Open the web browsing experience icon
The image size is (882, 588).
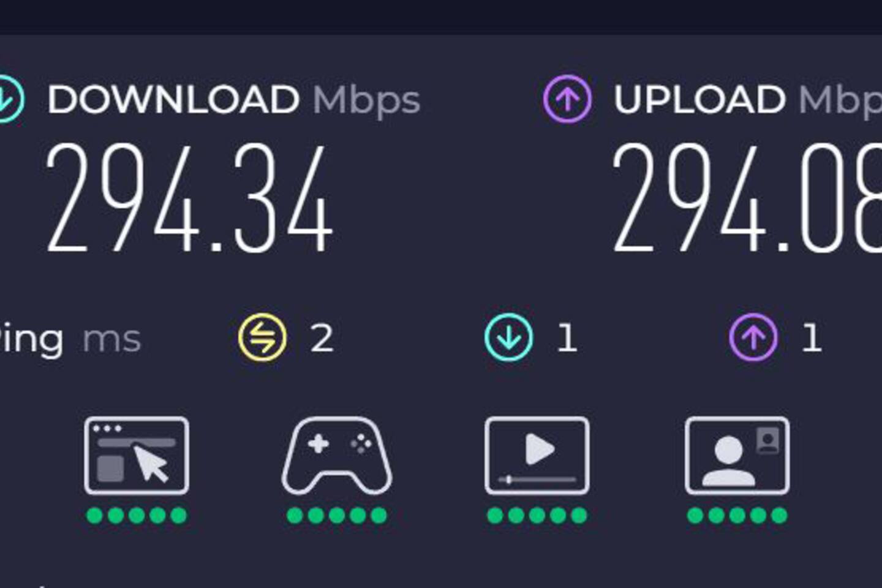[x=137, y=455]
